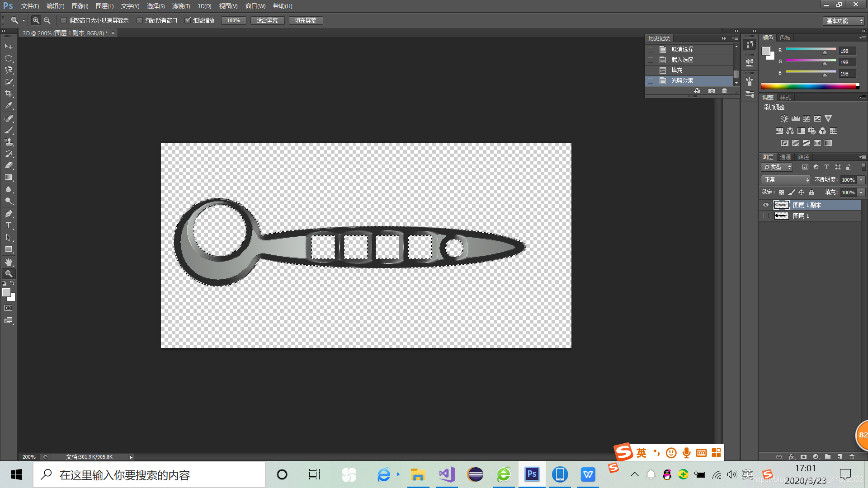868x488 pixels.
Task: Create new snapshot with camera icon
Action: (x=712, y=91)
